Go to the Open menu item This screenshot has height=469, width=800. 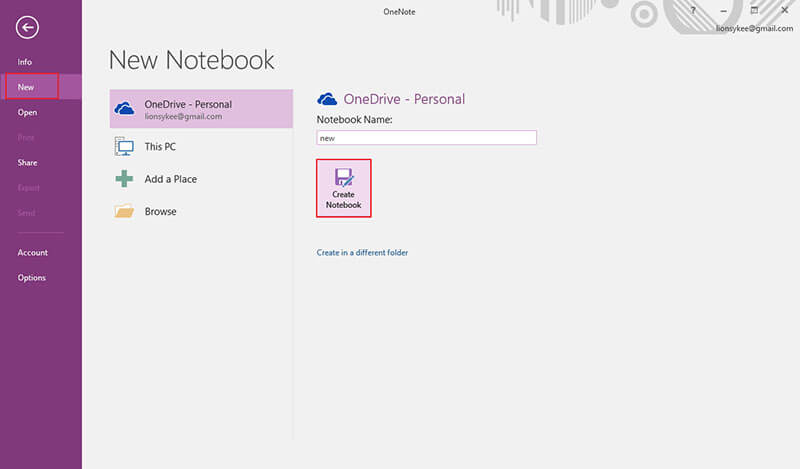point(27,112)
